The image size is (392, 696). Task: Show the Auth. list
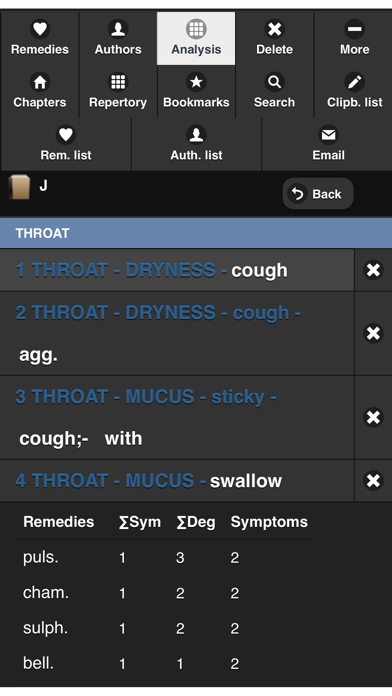pos(196,144)
